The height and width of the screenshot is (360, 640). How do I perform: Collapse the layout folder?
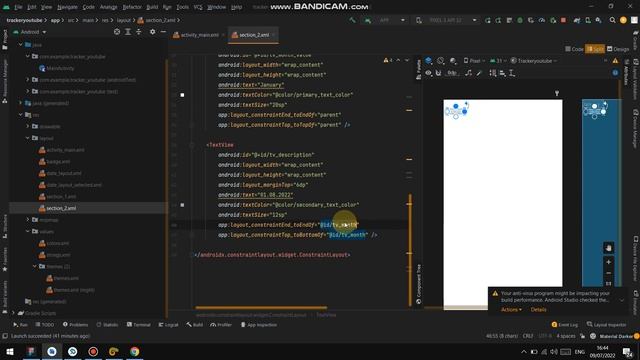point(28,138)
